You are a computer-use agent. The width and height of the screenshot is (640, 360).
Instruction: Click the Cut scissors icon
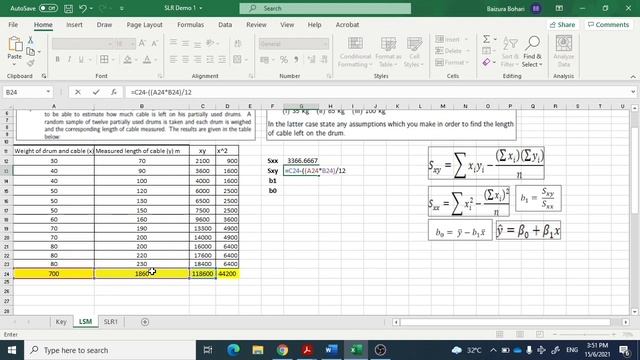click(30, 40)
